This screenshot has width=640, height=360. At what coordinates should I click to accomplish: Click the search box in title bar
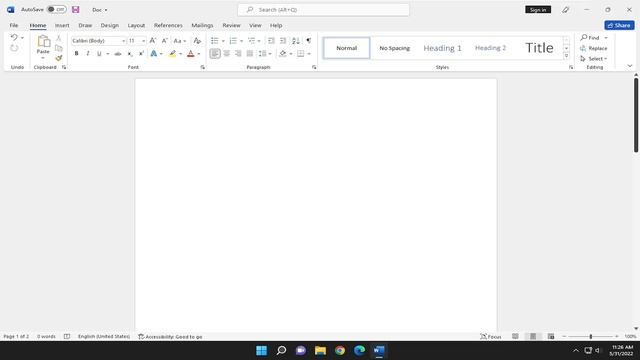point(324,9)
